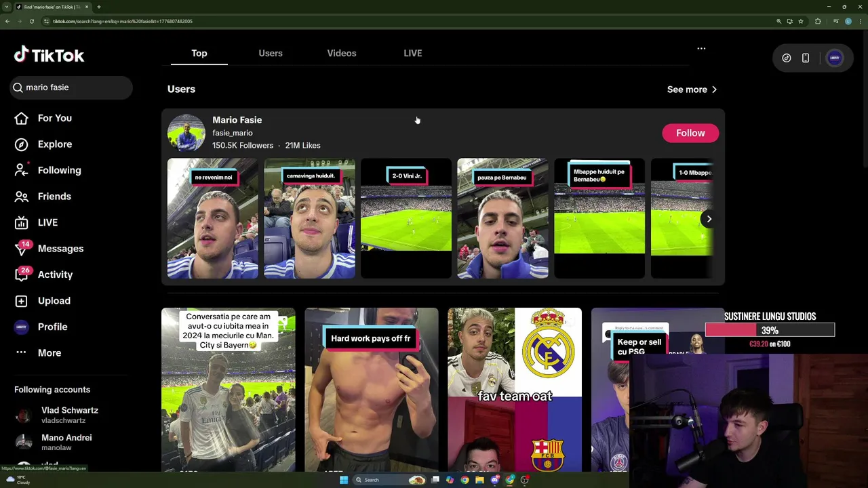Click the Task View taskbar icon
Image resolution: width=868 pixels, height=488 pixels.
pyautogui.click(x=435, y=480)
